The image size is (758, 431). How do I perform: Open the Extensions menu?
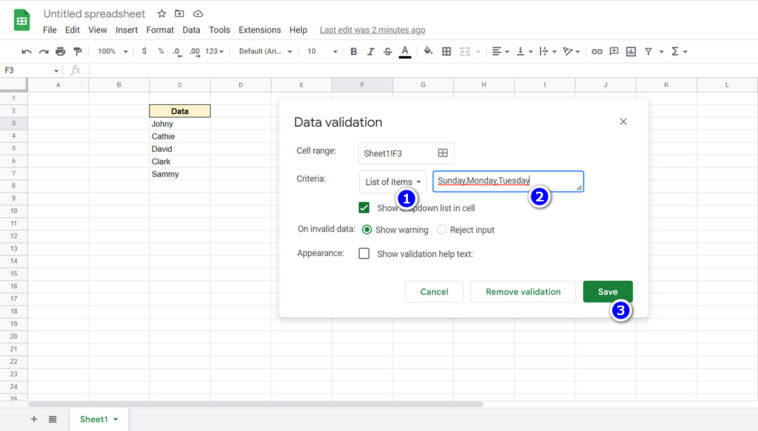[259, 30]
